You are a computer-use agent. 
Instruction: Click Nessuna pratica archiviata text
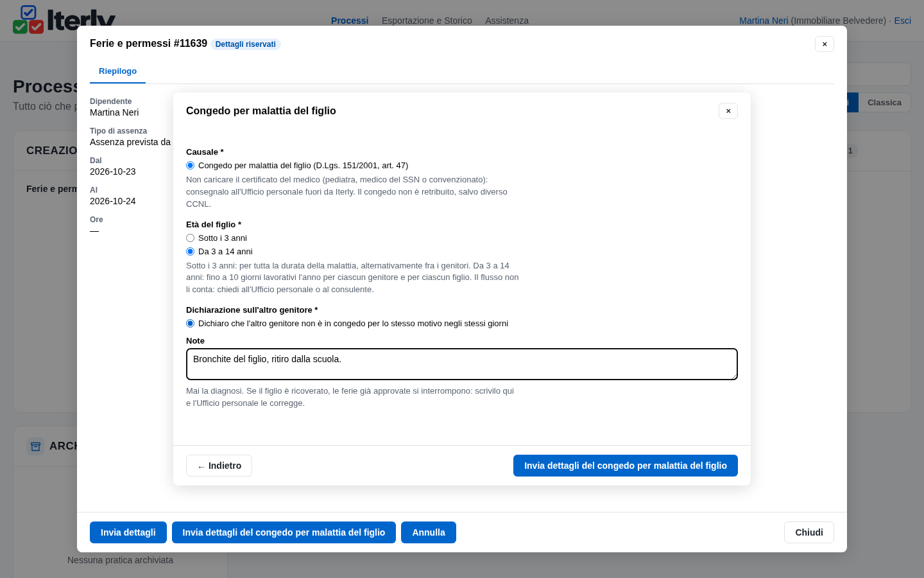click(x=120, y=560)
